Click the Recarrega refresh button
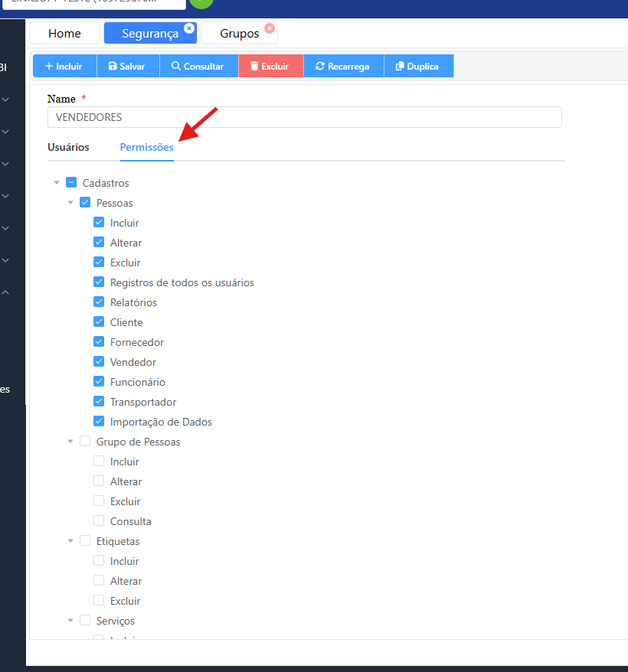The width and height of the screenshot is (628, 672). pos(342,67)
